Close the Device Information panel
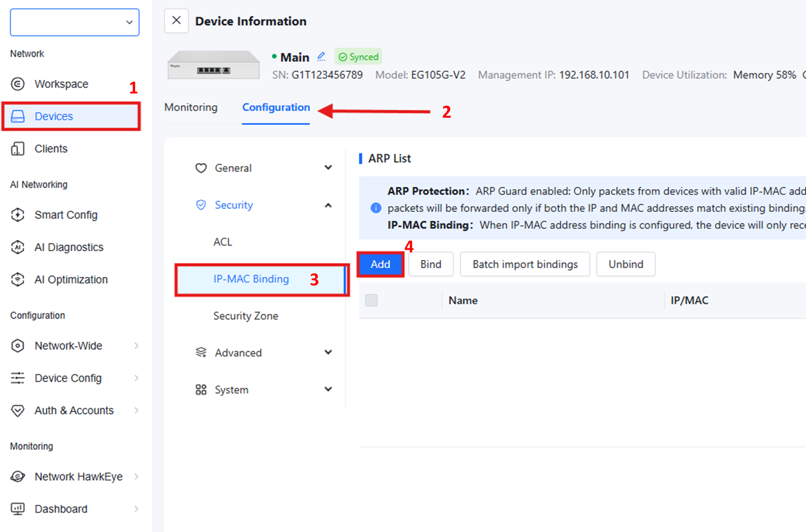 [x=176, y=21]
